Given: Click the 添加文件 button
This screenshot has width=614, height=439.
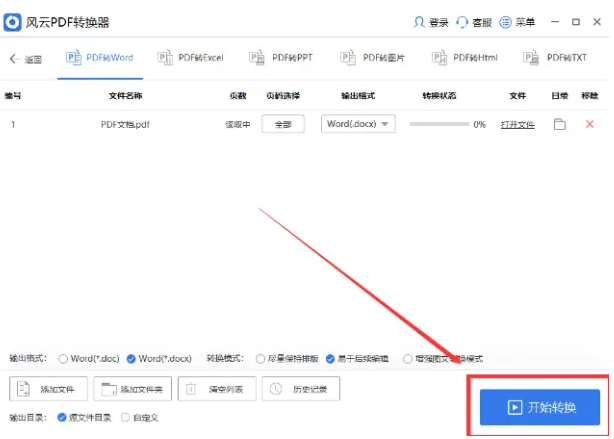Looking at the screenshot, I should click(x=48, y=389).
